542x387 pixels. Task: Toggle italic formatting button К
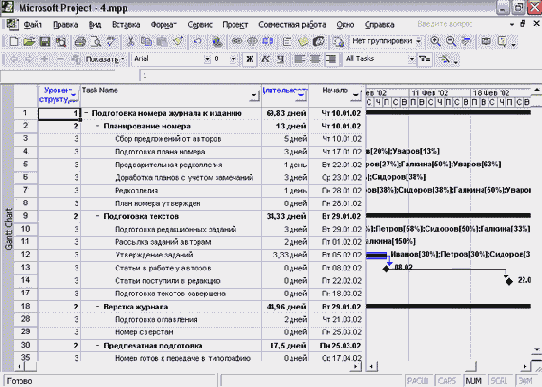pos(265,59)
